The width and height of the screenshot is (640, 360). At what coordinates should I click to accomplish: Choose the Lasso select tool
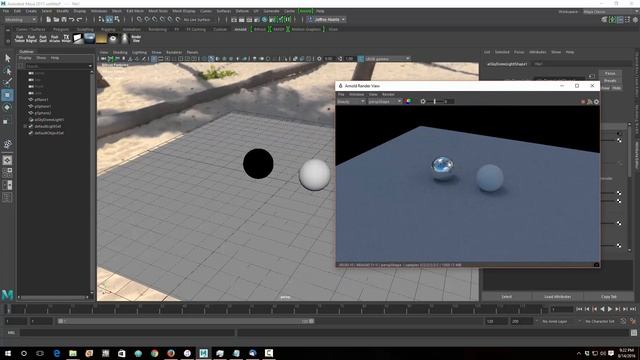pos(7,71)
